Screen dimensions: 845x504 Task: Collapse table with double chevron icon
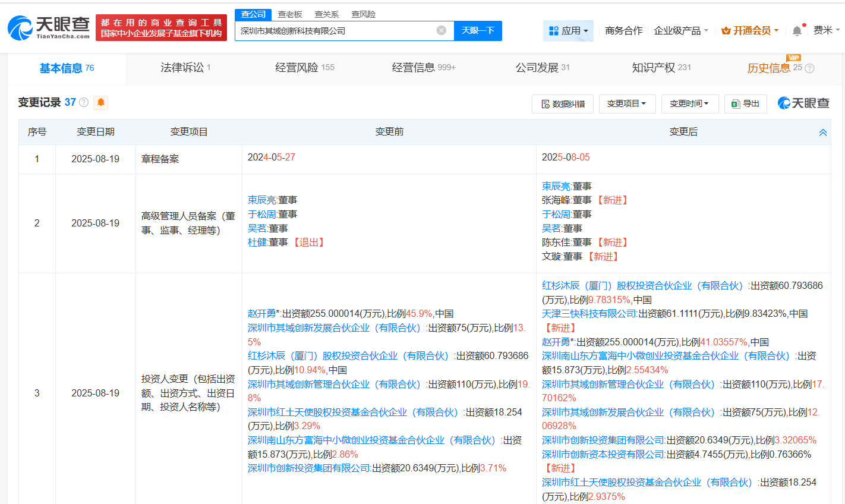(822, 133)
